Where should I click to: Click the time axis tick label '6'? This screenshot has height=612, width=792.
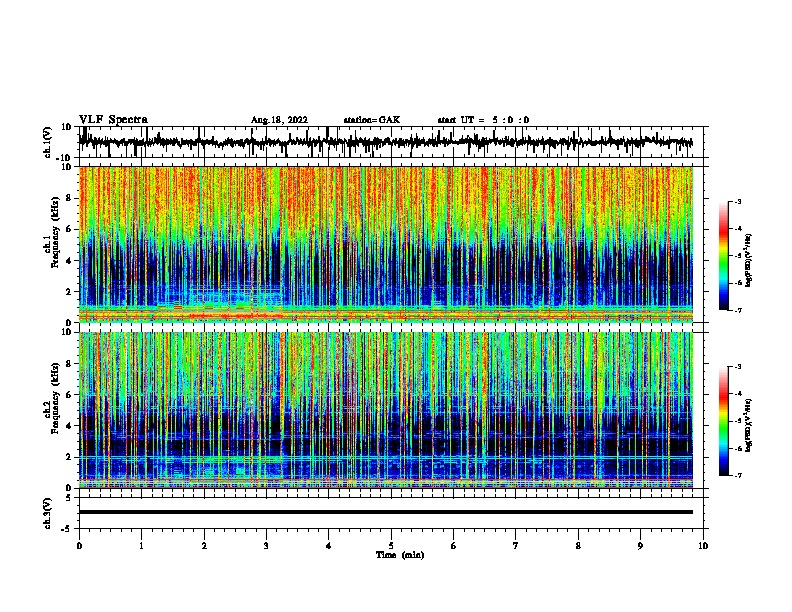(454, 546)
